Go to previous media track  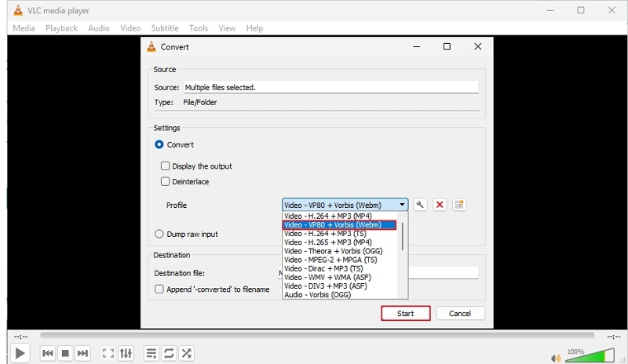(48, 353)
